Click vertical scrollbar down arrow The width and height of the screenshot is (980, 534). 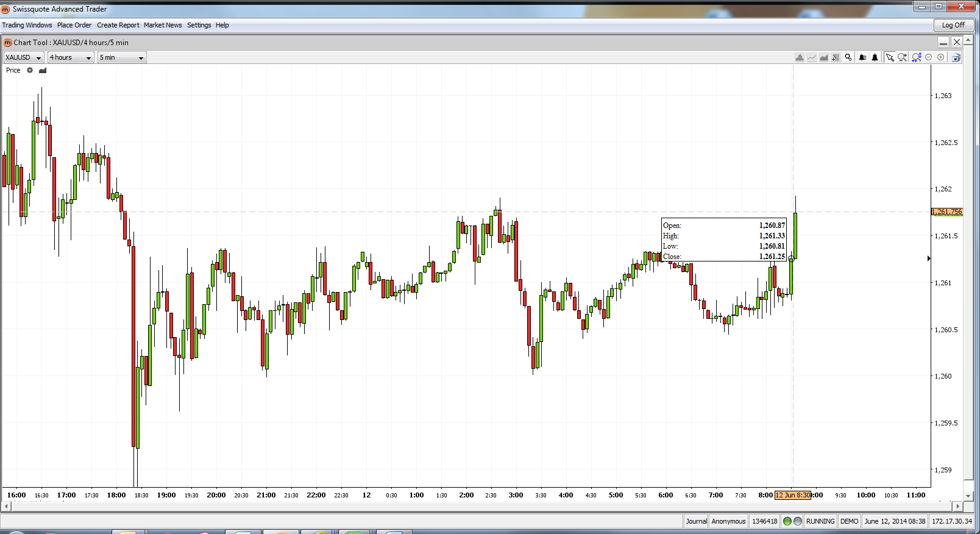coord(968,496)
